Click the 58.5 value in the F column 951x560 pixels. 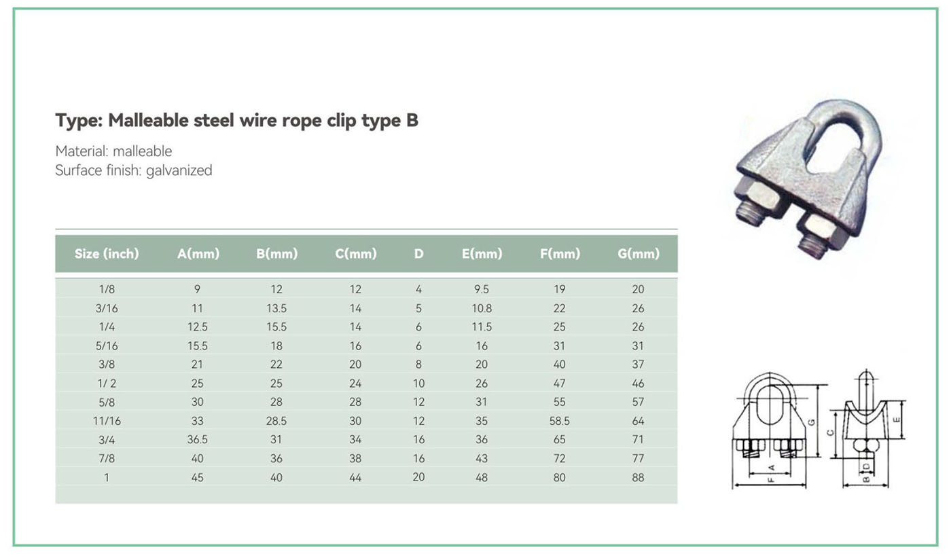(560, 421)
